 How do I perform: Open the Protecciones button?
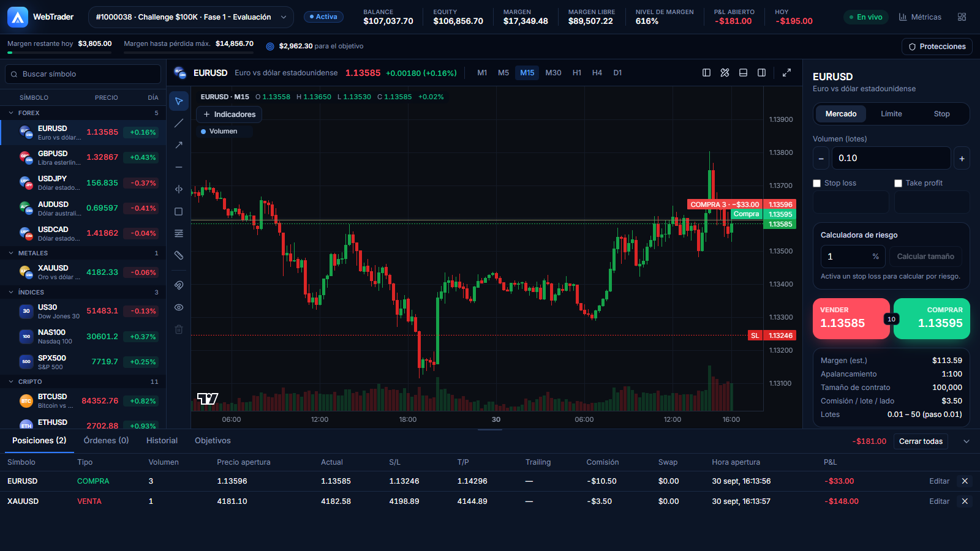[x=937, y=47]
